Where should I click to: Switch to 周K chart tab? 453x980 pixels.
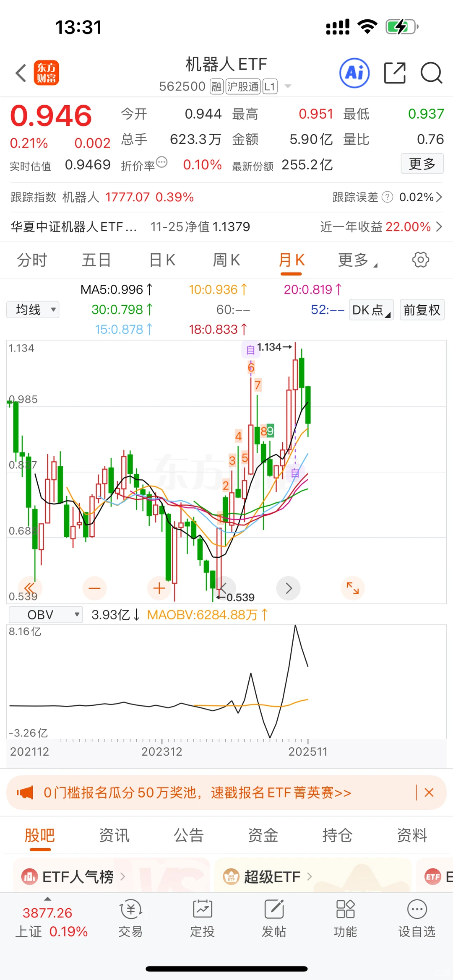tap(226, 260)
